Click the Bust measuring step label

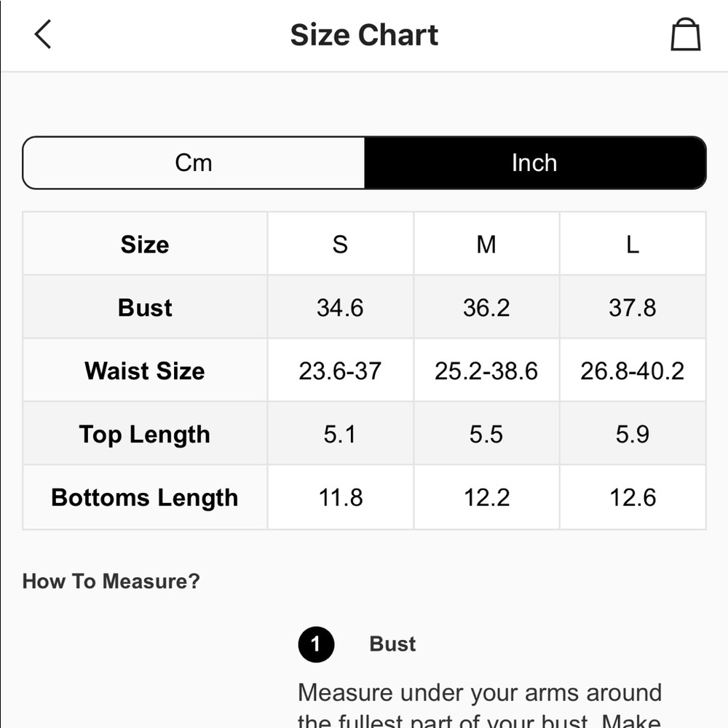tap(392, 644)
